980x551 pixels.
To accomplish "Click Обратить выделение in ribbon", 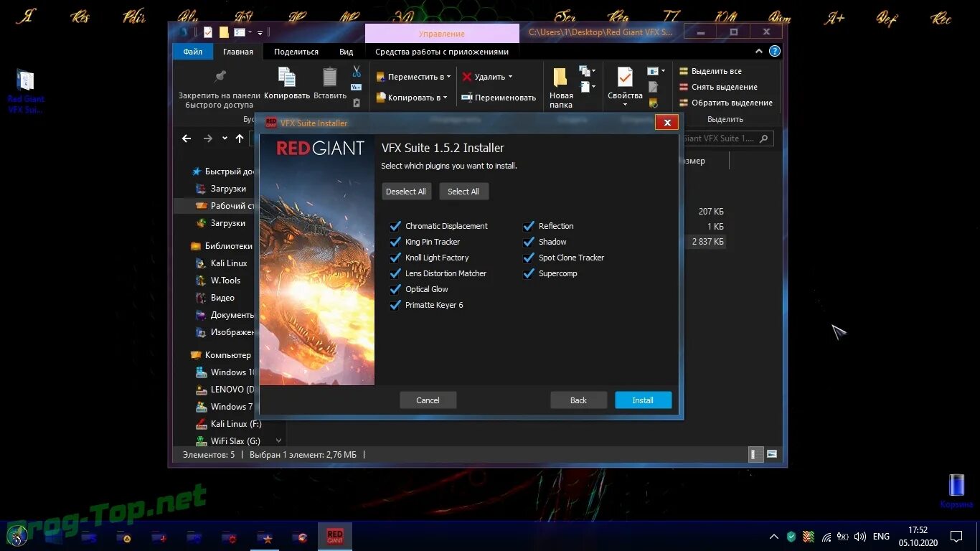I will coord(725,103).
